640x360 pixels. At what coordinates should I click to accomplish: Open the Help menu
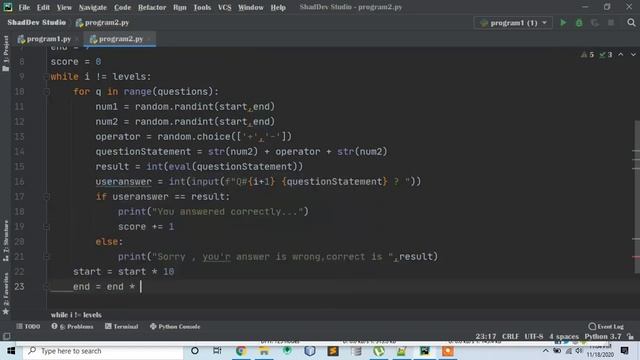[x=278, y=7]
